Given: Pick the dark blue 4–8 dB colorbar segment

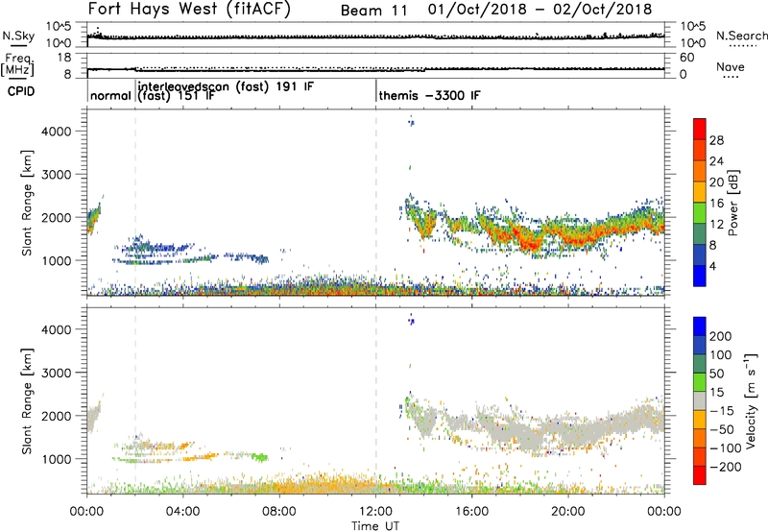Looking at the screenshot, I should click(700, 255).
